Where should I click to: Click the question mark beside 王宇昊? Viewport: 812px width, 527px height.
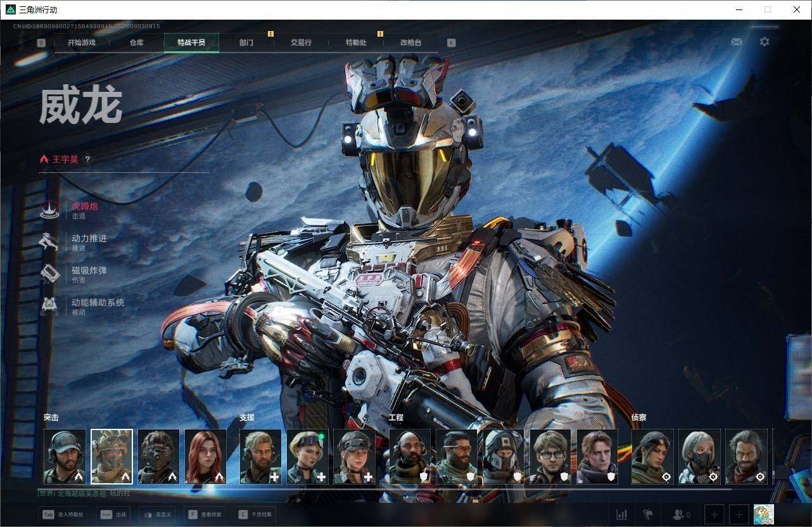point(87,160)
